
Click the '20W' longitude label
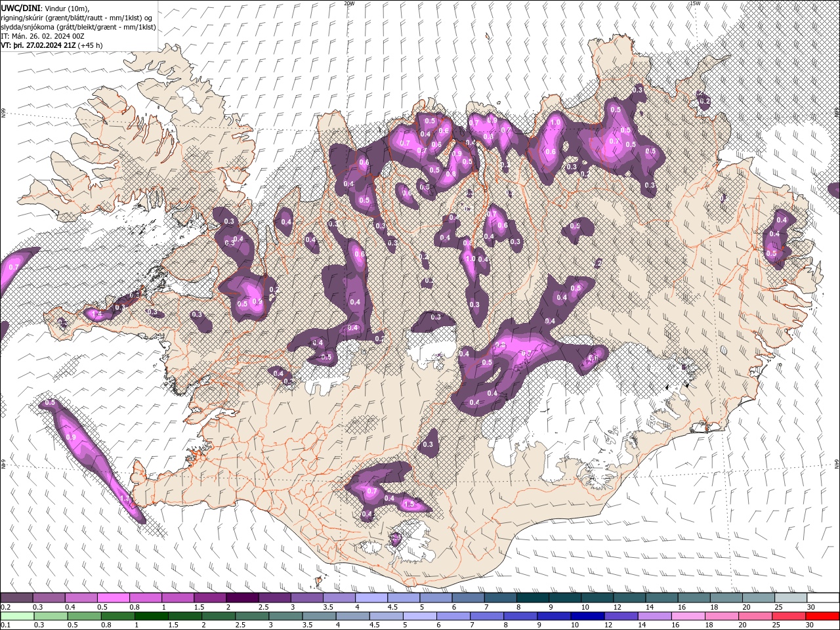coord(349,3)
